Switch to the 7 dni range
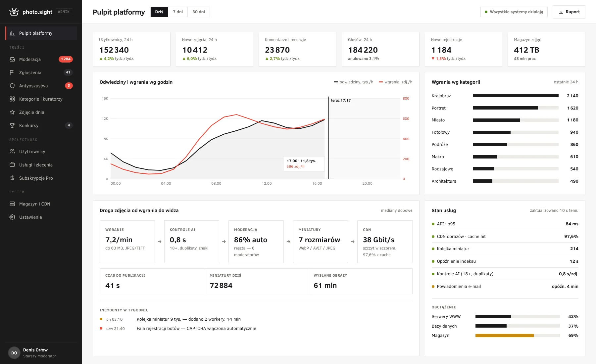This screenshot has height=364, width=596. tap(178, 12)
